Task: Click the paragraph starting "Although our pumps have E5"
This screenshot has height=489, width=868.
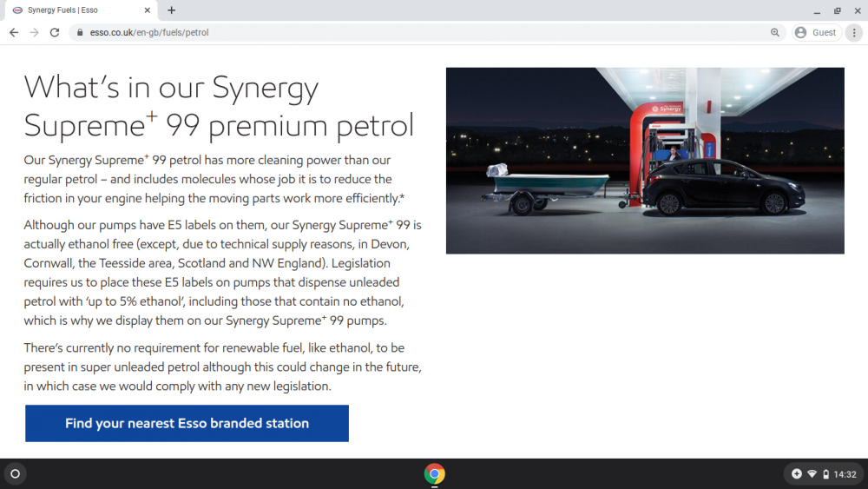Action: click(x=222, y=273)
